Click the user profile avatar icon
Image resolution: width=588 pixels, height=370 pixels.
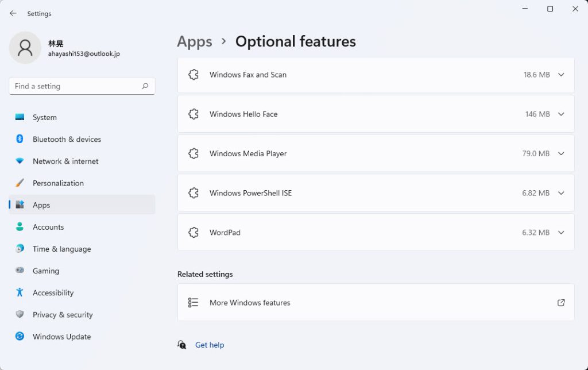click(x=25, y=48)
